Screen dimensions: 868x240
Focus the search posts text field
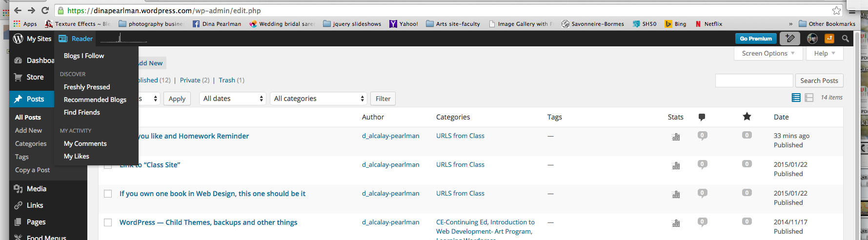point(754,80)
